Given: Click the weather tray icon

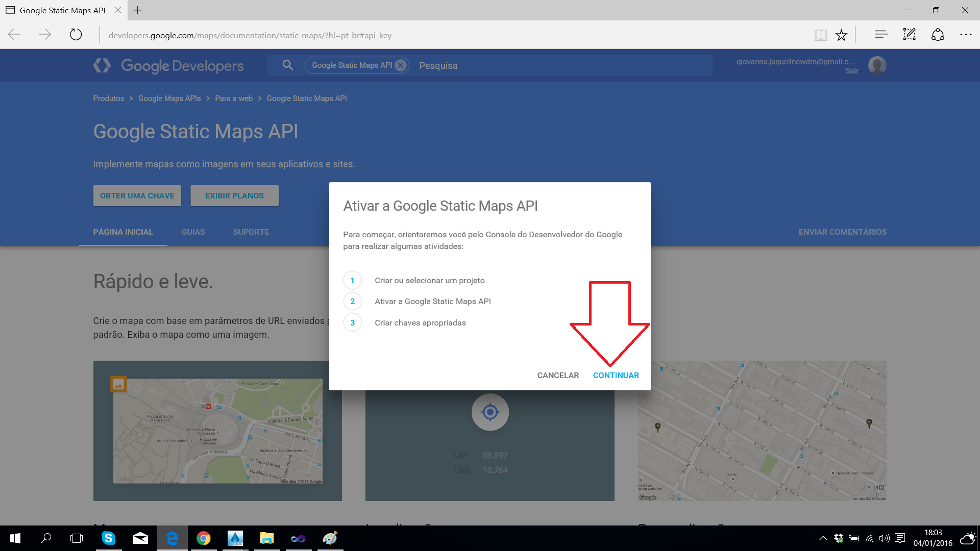Looking at the screenshot, I should click(x=968, y=538).
